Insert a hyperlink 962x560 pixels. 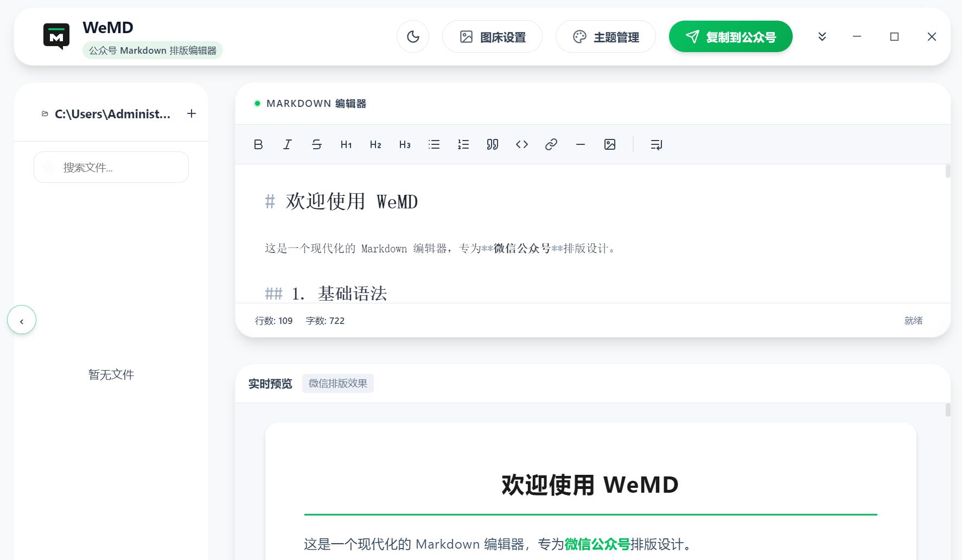click(x=551, y=144)
